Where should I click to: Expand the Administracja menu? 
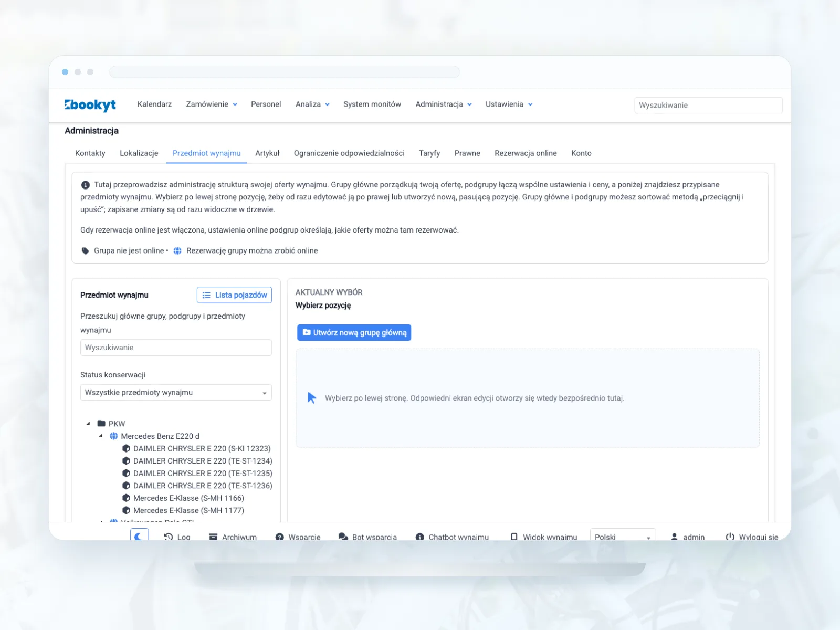tap(444, 104)
